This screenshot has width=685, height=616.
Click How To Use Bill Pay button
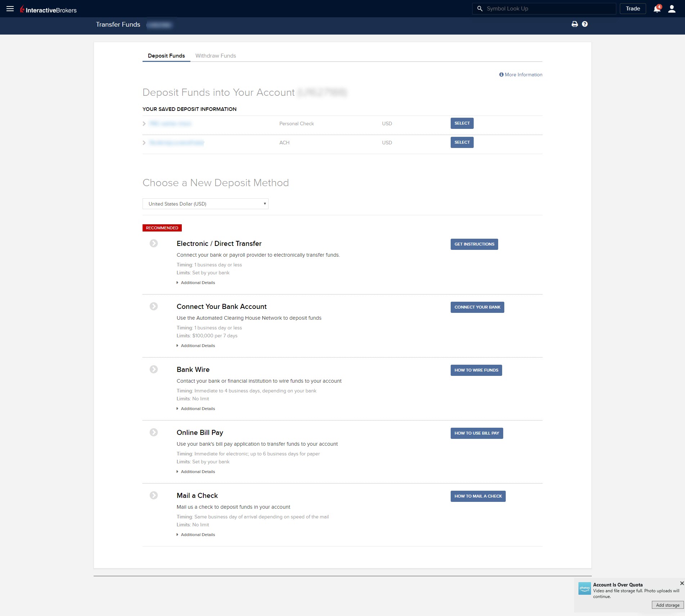pyautogui.click(x=477, y=433)
